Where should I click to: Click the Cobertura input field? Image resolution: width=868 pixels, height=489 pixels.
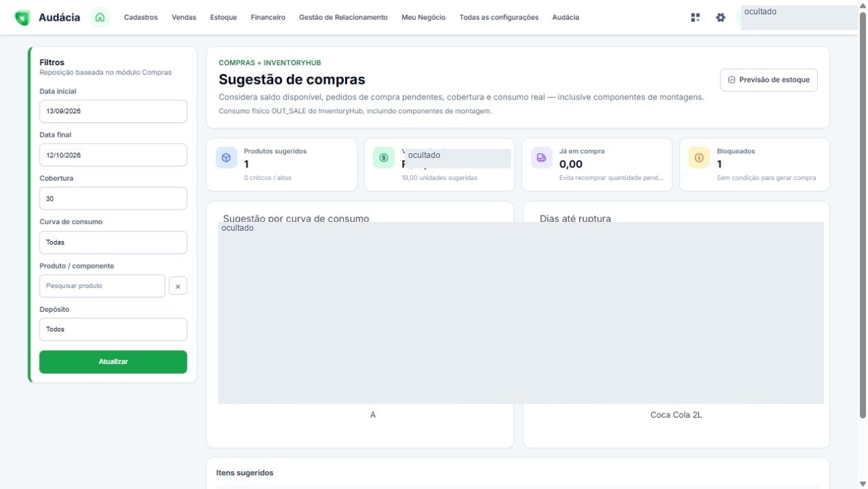click(113, 198)
